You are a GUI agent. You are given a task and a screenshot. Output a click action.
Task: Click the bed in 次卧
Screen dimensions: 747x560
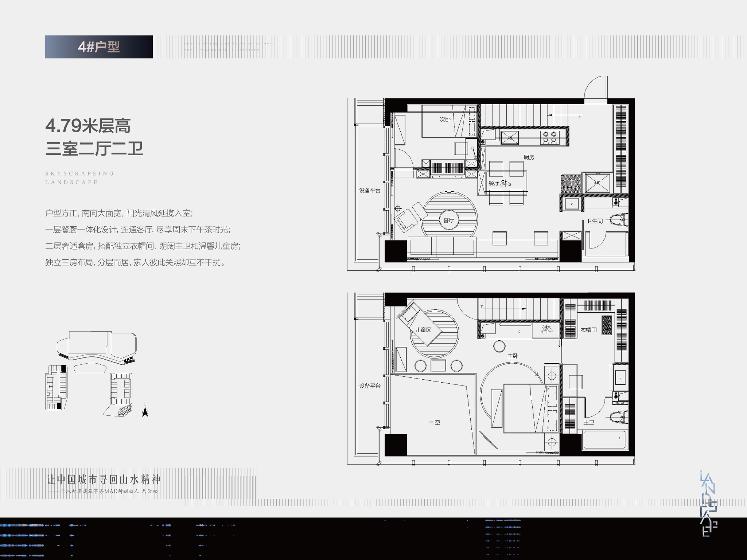tap(449, 121)
